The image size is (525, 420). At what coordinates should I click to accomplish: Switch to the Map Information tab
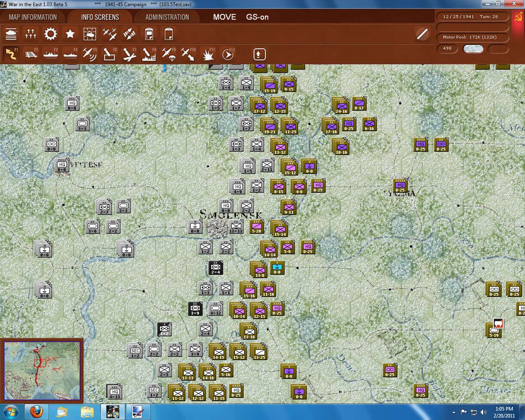(33, 17)
